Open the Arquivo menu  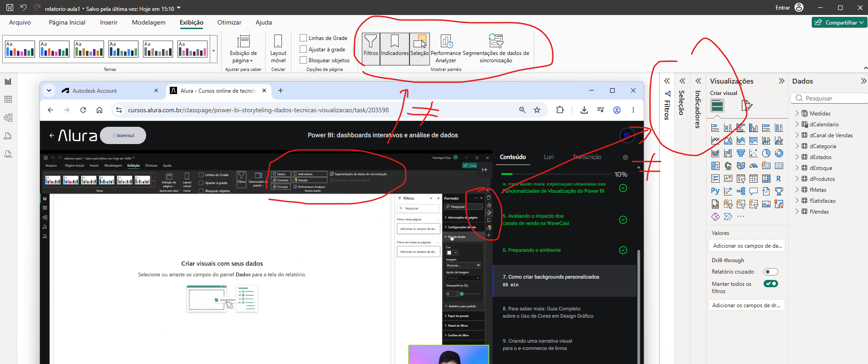pyautogui.click(x=20, y=22)
